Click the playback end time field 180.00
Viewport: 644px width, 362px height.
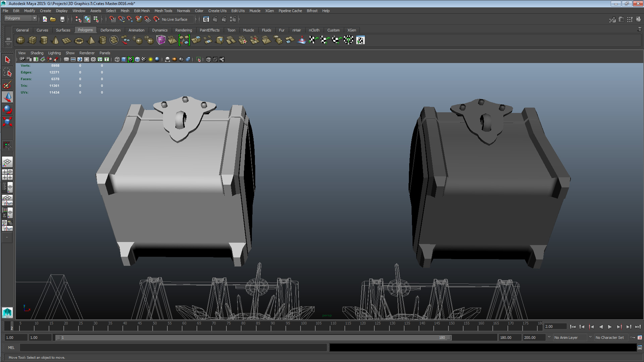click(509, 338)
